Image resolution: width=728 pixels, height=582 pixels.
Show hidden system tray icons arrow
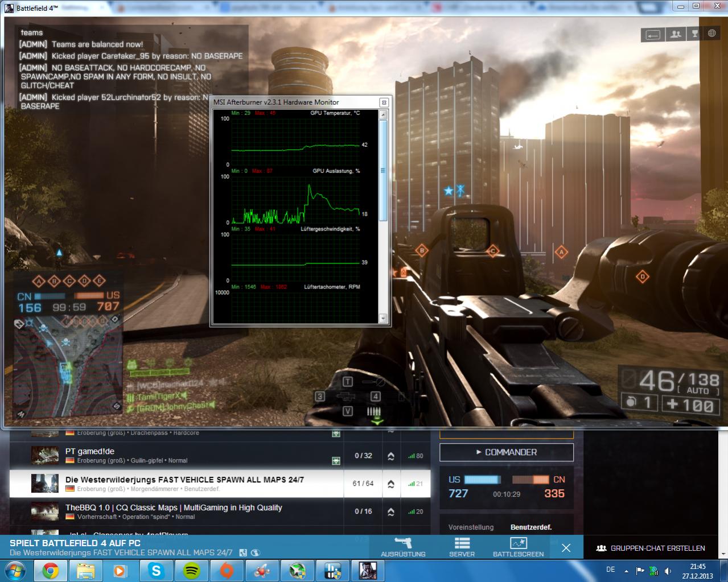point(627,571)
